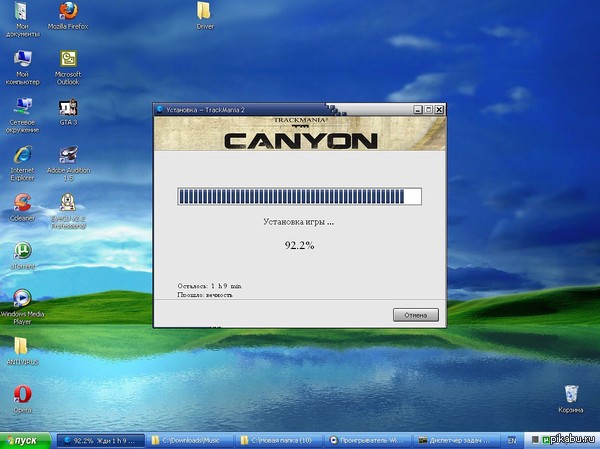
Task: Open Network Neighborhood desktop icon
Action: [22, 115]
